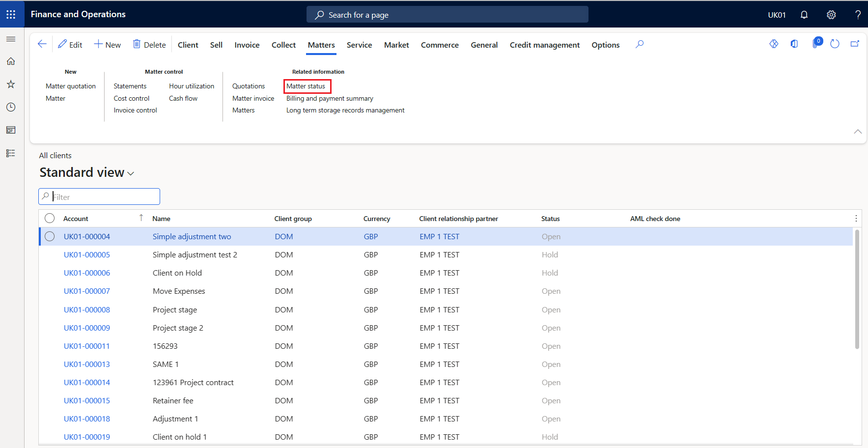Open Currency column header

[377, 219]
